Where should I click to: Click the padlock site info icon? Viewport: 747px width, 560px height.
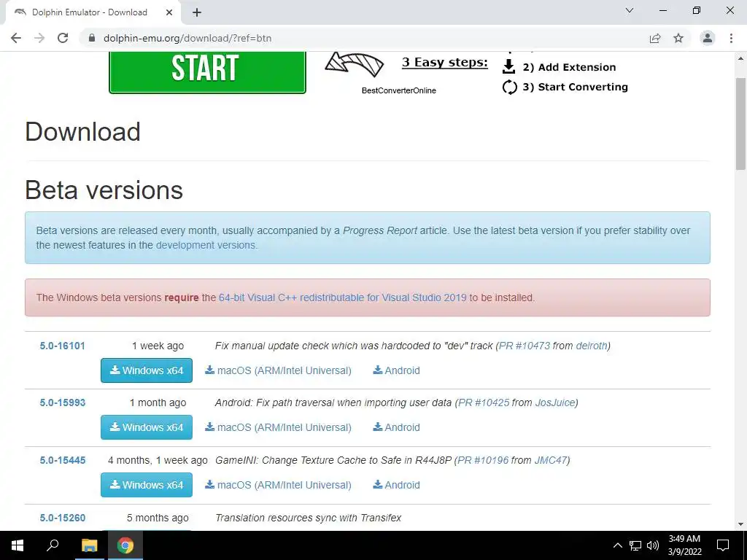click(92, 38)
